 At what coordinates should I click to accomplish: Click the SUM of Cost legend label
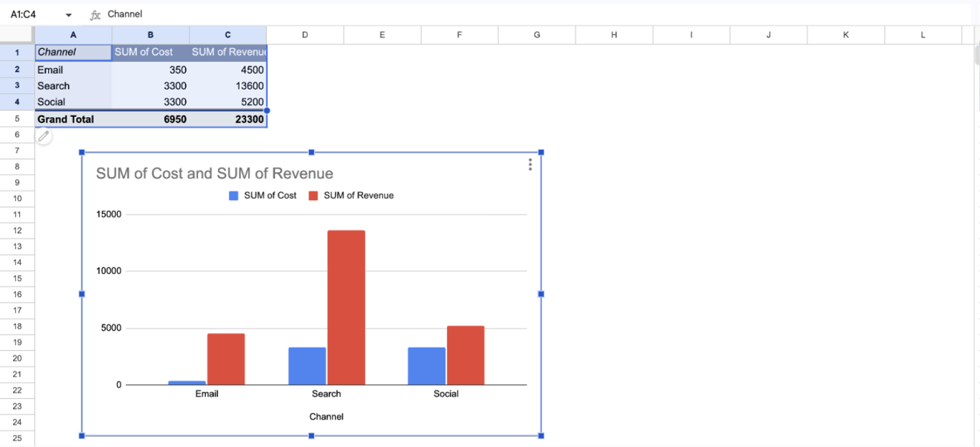click(x=270, y=195)
